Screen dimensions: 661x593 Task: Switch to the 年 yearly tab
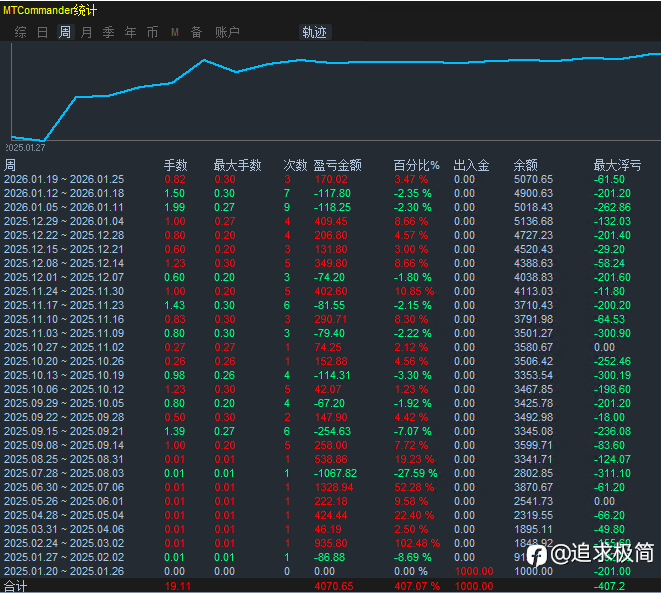pos(131,32)
